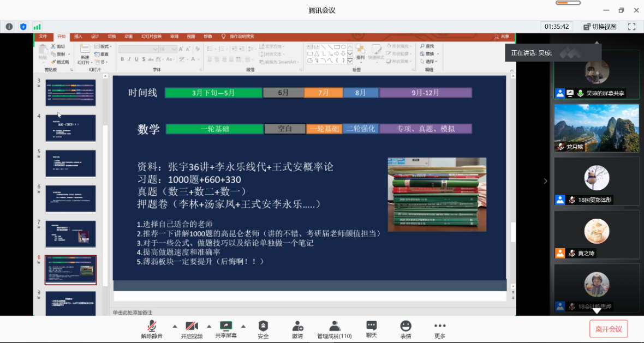Click the 表情 emoji reactions icon
This screenshot has width=644, height=343.
(406, 326)
